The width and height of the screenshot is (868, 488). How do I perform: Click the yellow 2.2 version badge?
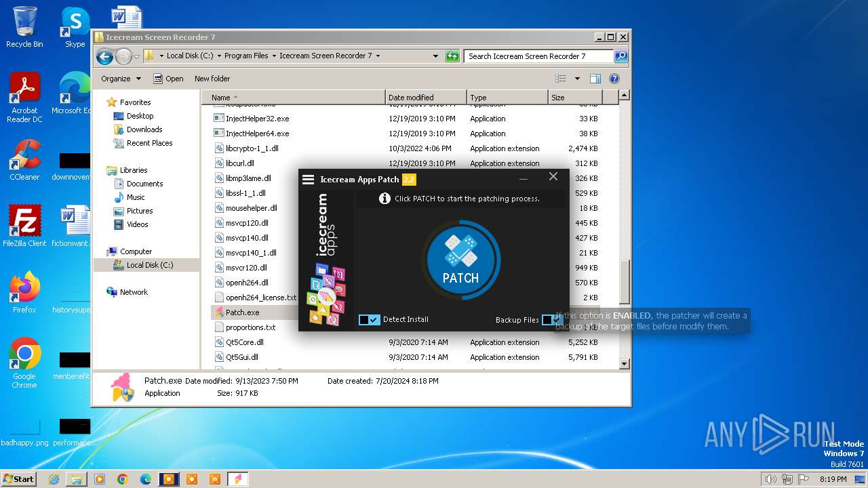coord(409,180)
